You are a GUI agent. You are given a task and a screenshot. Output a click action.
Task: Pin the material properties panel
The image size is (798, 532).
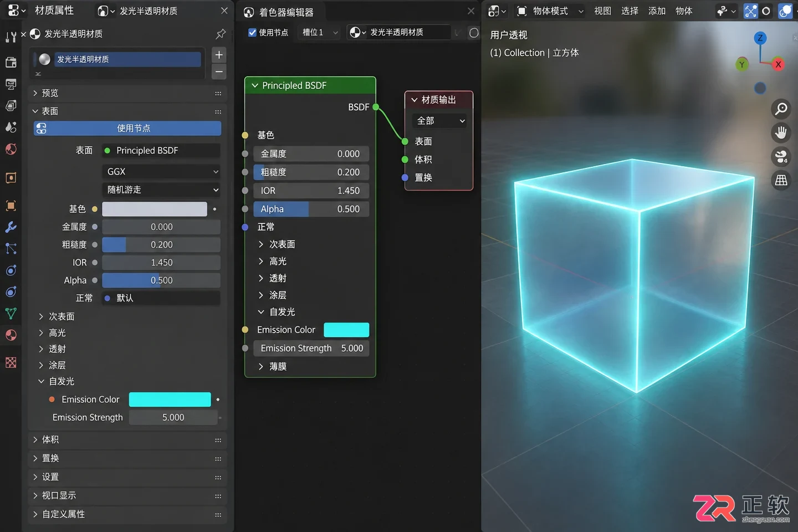click(x=221, y=34)
